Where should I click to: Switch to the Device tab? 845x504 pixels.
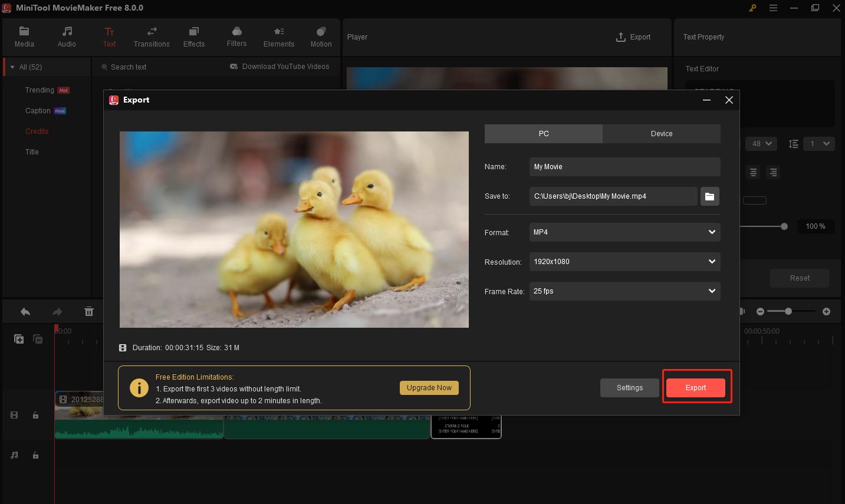(661, 134)
